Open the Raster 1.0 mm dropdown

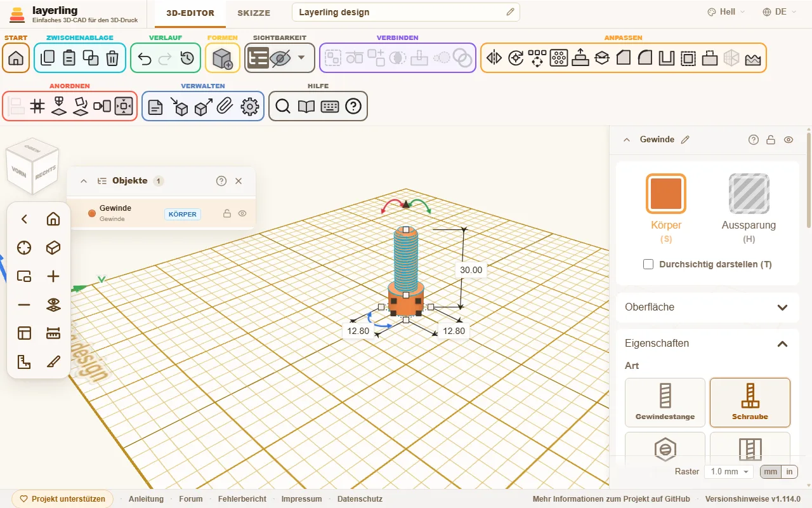point(729,472)
